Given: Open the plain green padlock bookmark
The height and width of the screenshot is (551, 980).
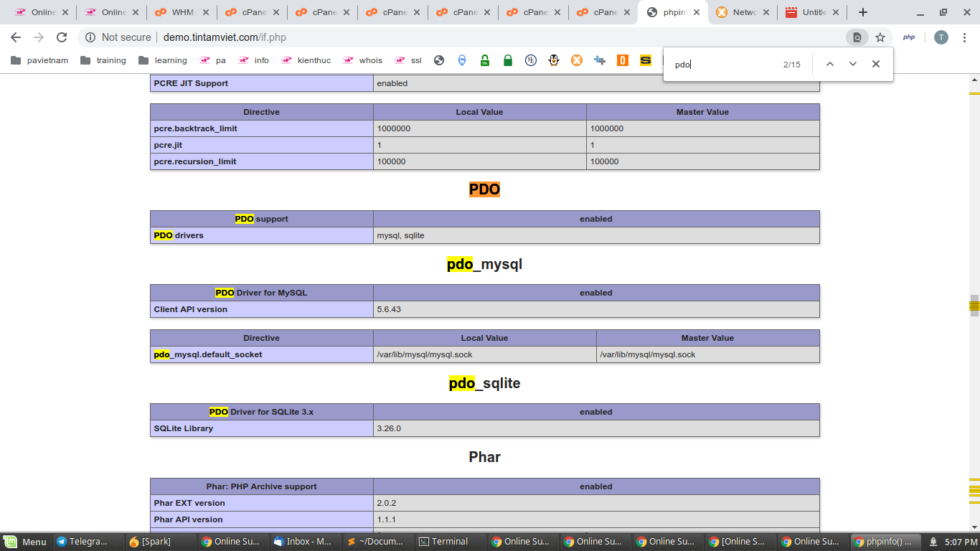Looking at the screenshot, I should coord(508,60).
